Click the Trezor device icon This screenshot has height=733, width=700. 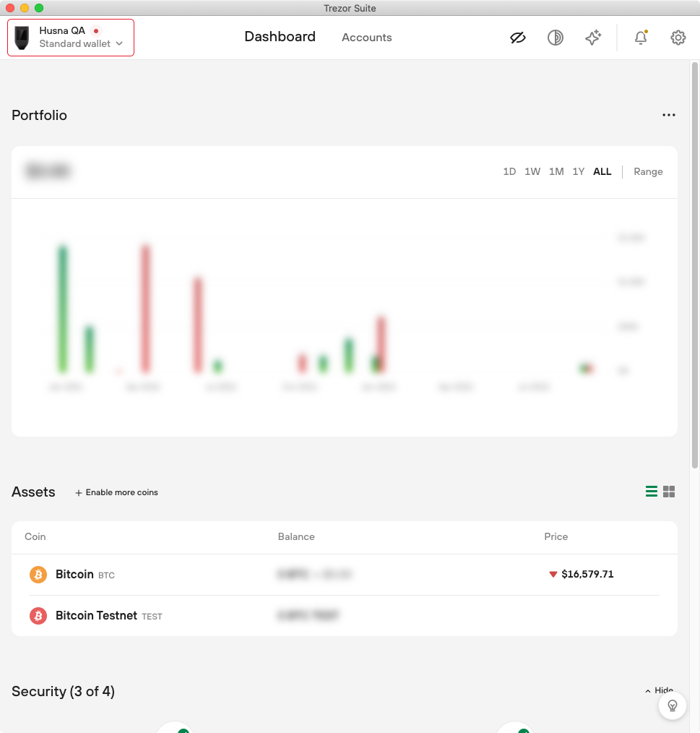click(22, 38)
